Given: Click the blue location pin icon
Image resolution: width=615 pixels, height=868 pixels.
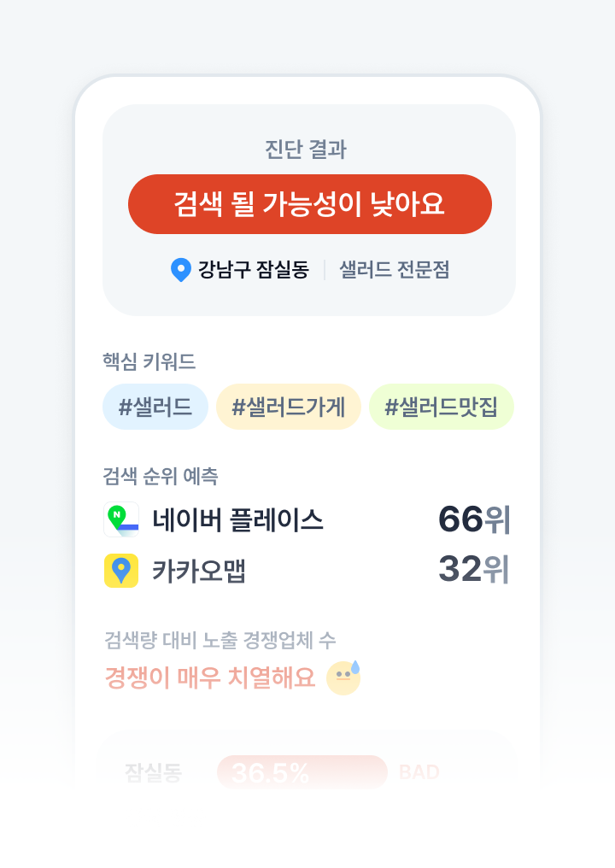Looking at the screenshot, I should click(x=180, y=270).
